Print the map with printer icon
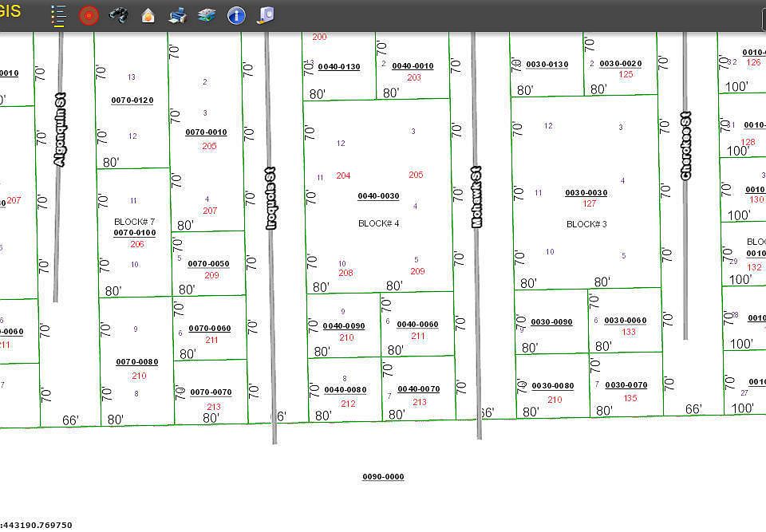The width and height of the screenshot is (766, 532). click(x=177, y=16)
